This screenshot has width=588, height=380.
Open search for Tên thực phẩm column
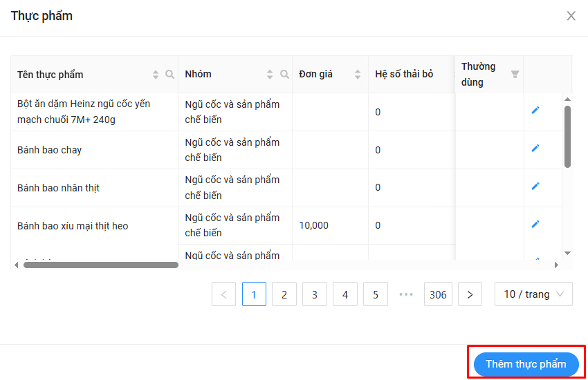(170, 75)
